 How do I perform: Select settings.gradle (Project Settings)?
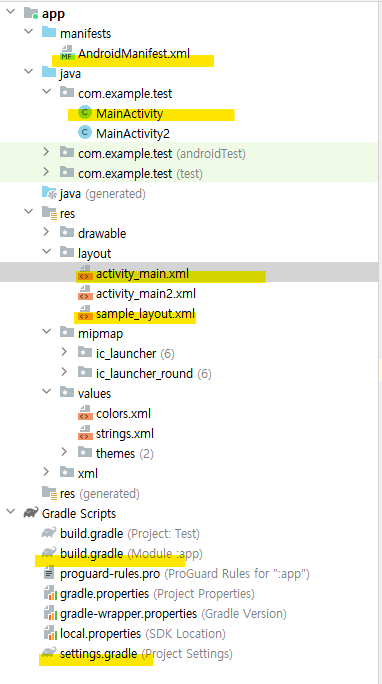coord(146,654)
